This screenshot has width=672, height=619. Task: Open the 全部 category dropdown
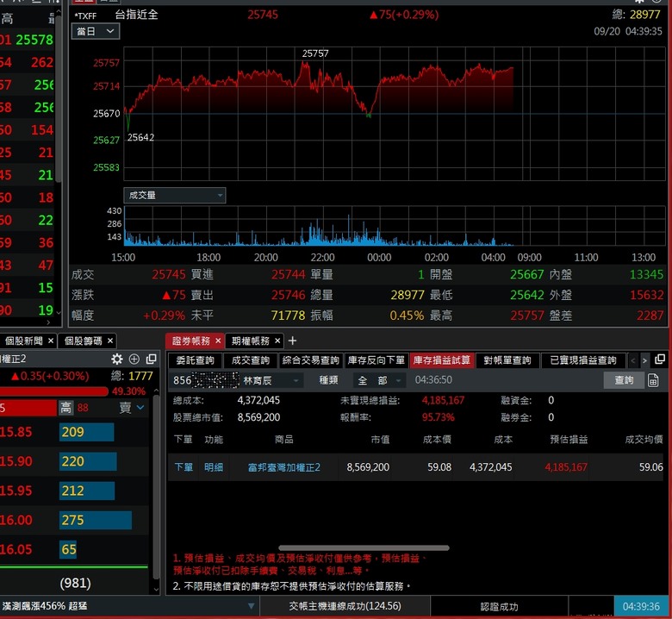pos(378,380)
